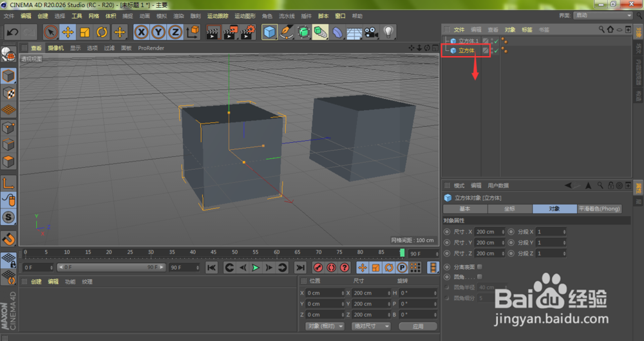
Task: Activate the Move tool
Action: (68, 32)
